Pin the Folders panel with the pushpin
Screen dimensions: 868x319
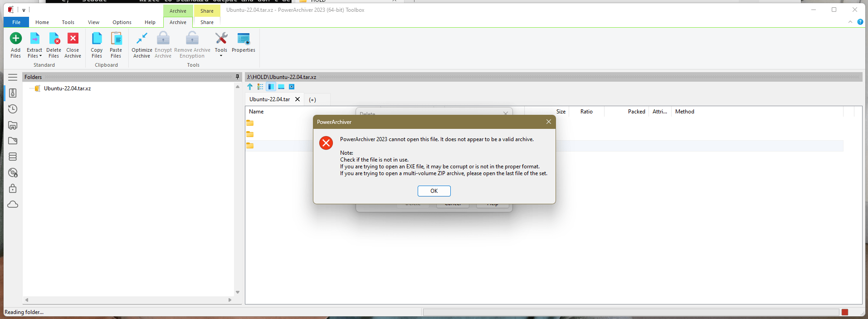point(237,77)
